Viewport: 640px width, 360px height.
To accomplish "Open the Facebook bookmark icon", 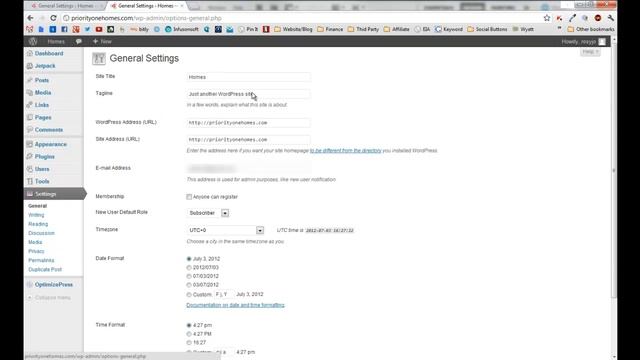I will tap(64, 29).
